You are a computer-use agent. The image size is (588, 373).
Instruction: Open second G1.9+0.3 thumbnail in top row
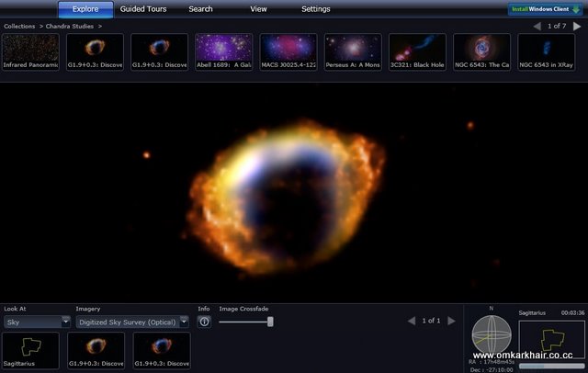tap(159, 51)
